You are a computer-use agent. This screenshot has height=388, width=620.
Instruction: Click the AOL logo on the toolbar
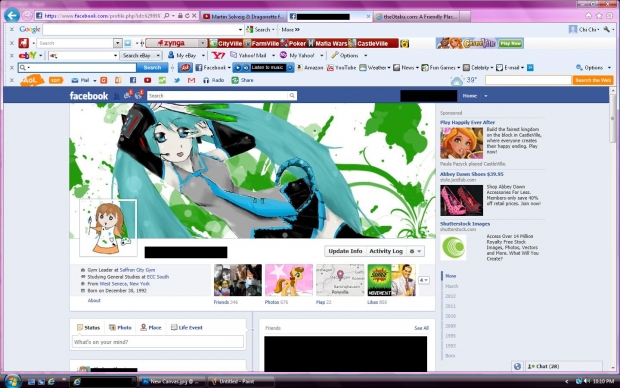pyautogui.click(x=30, y=80)
